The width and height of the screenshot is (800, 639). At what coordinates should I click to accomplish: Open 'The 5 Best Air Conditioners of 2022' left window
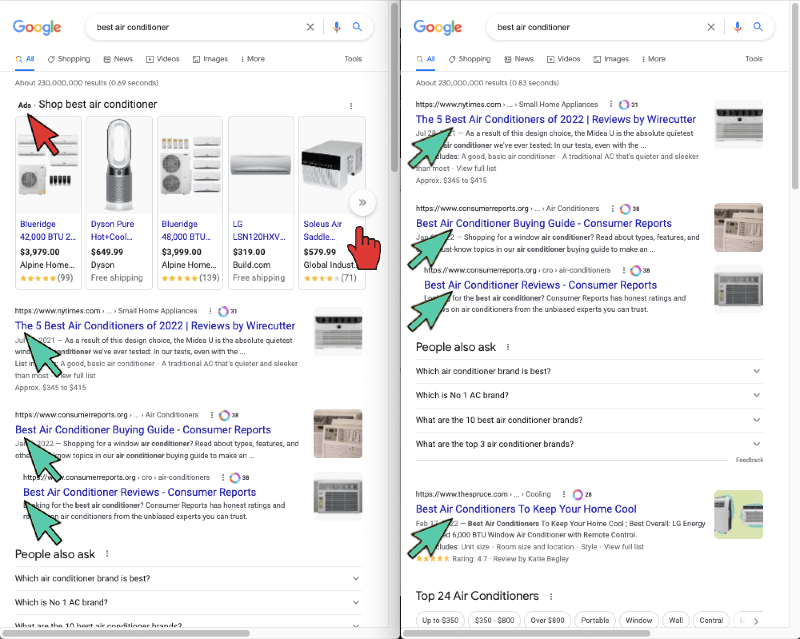155,326
